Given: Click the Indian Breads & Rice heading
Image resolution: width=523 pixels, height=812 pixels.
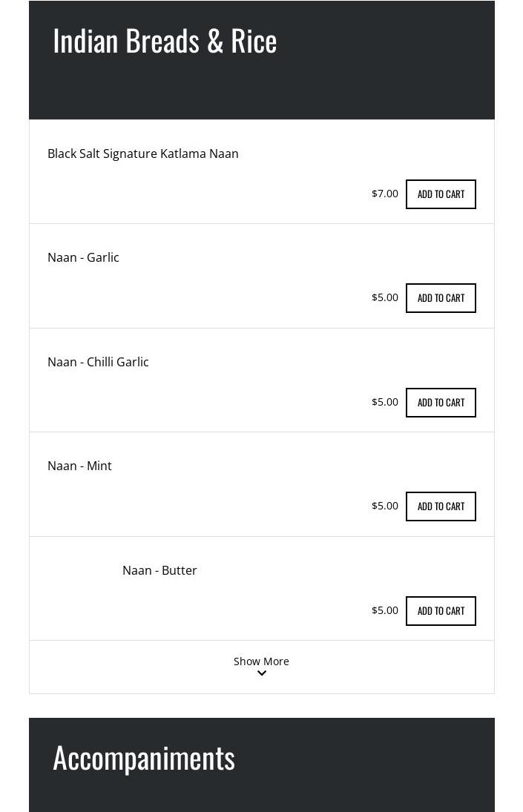Looking at the screenshot, I should [165, 41].
